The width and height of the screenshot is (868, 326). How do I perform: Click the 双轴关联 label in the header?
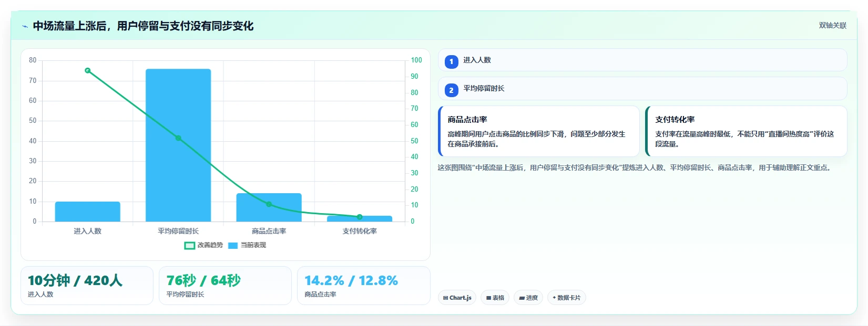click(x=832, y=26)
